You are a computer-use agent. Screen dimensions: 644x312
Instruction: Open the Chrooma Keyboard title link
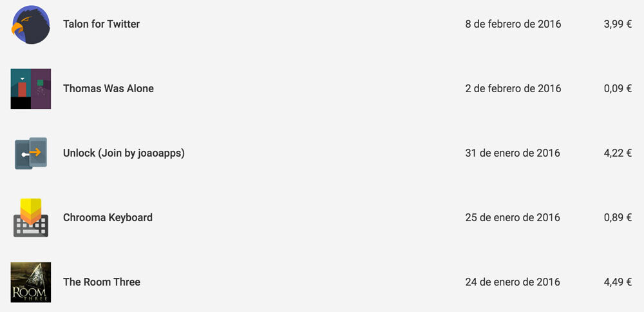[x=108, y=218]
